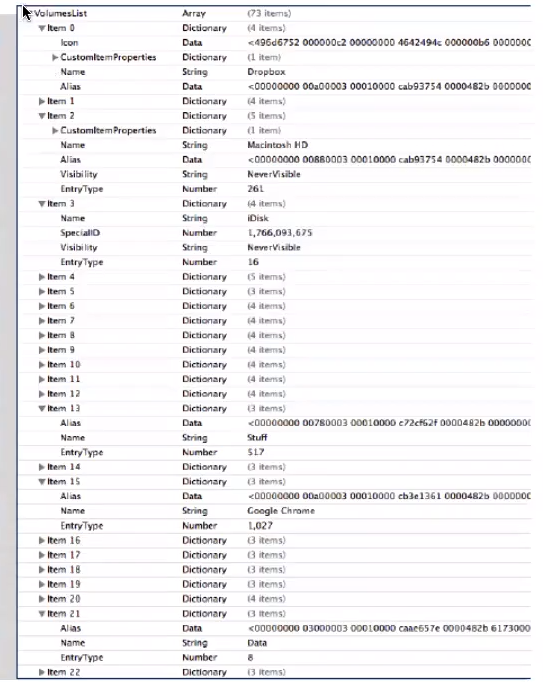The height and width of the screenshot is (682, 543).
Task: Click the (5 items) value of Item 4
Action: [266, 277]
